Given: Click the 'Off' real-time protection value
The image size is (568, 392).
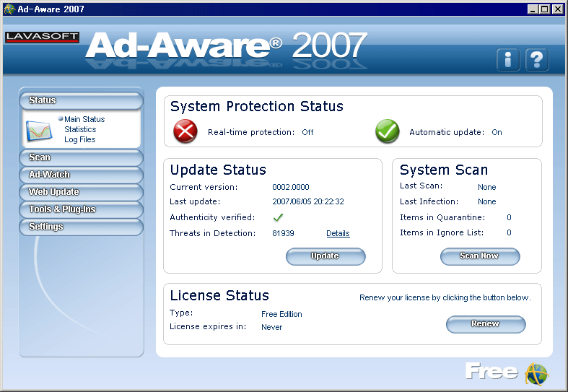Looking at the screenshot, I should coord(307,132).
